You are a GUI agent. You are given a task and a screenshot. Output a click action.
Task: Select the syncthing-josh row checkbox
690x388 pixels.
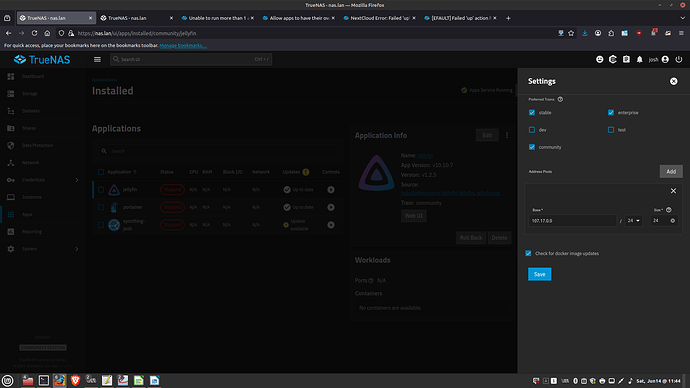[x=101, y=225]
